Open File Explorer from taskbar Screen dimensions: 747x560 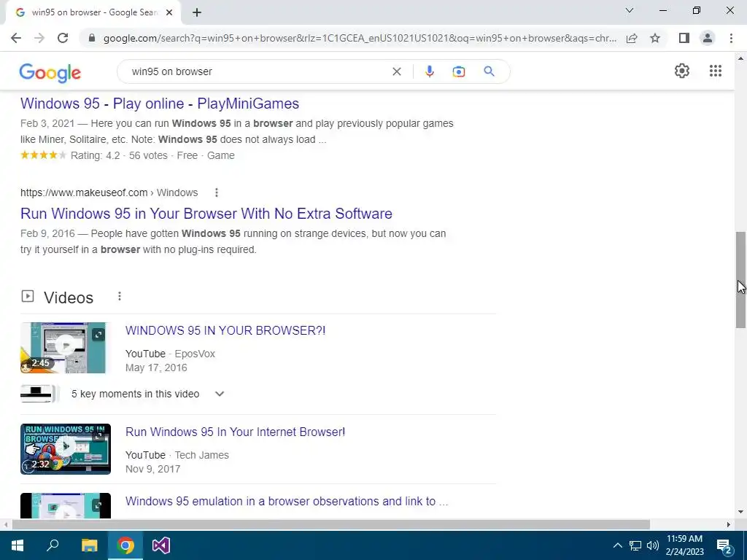tap(89, 545)
